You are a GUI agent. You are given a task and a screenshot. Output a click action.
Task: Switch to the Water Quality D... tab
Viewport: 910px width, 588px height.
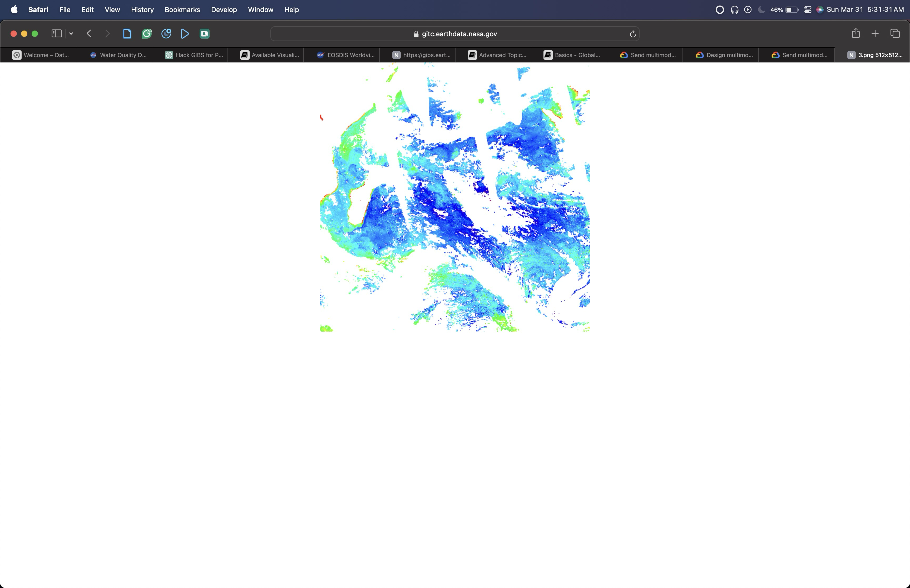point(118,55)
